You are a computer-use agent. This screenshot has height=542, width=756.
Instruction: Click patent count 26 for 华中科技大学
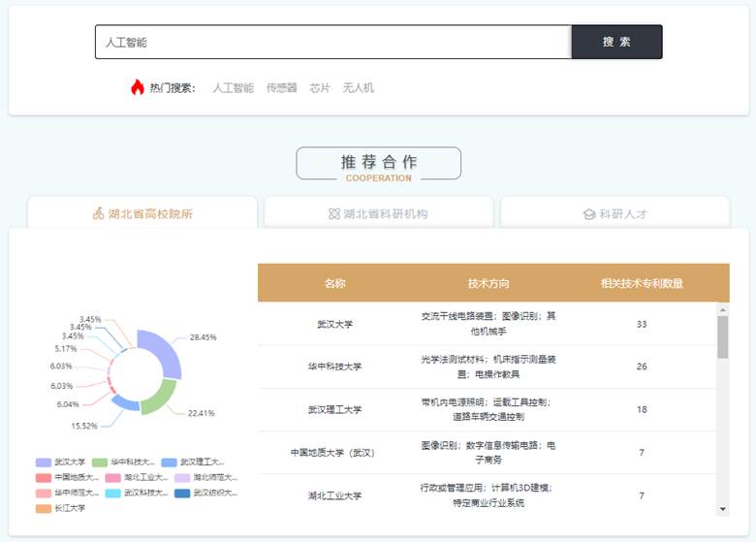[x=642, y=367]
